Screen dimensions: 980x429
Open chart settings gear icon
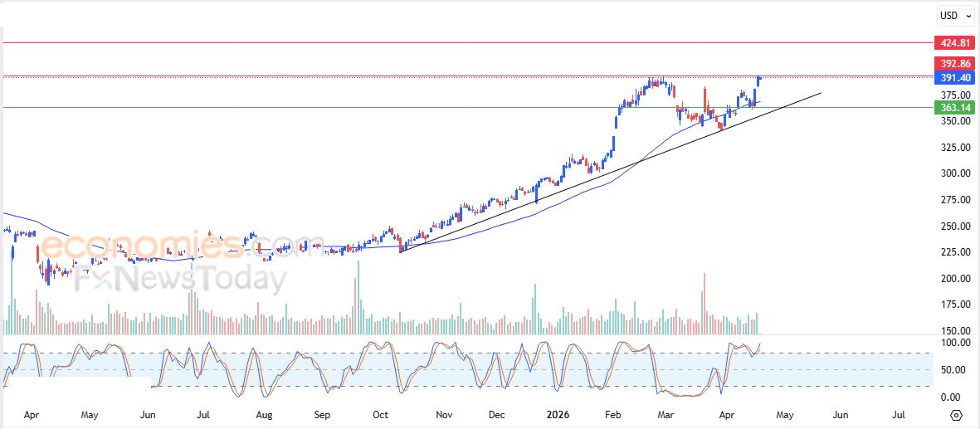[956, 415]
